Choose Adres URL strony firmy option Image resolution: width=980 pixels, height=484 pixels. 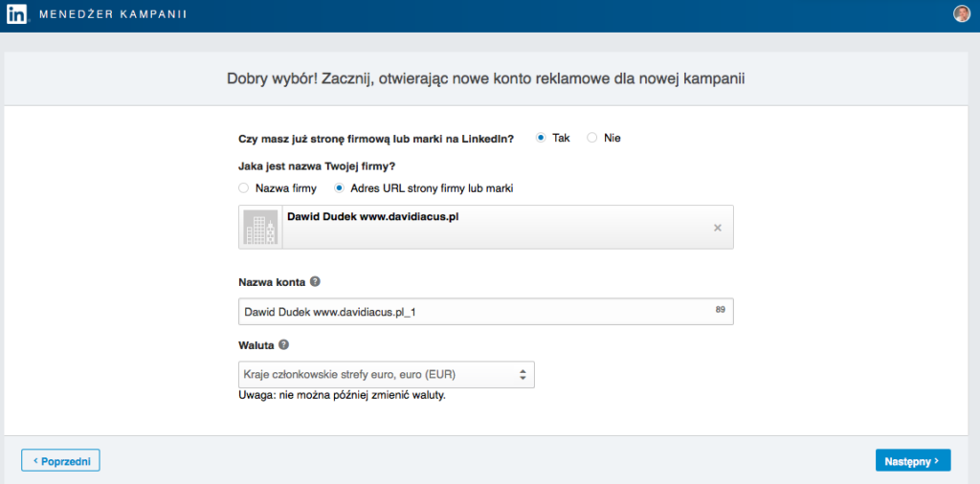point(339,188)
